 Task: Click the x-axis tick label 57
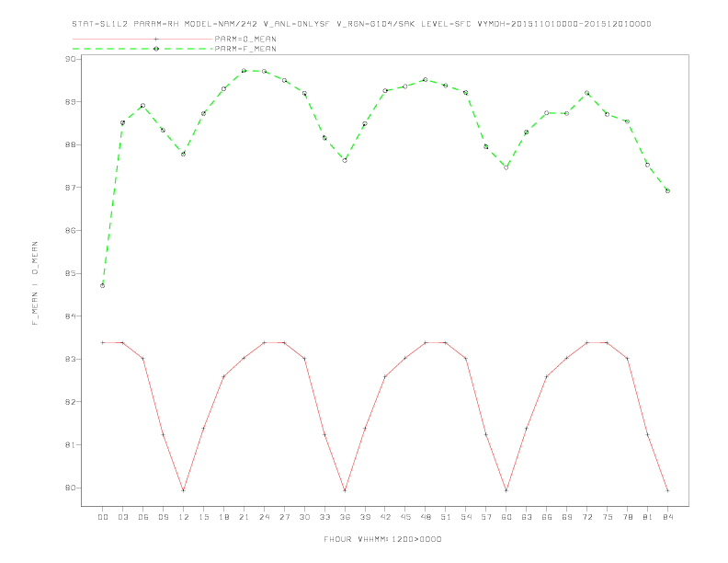[486, 517]
